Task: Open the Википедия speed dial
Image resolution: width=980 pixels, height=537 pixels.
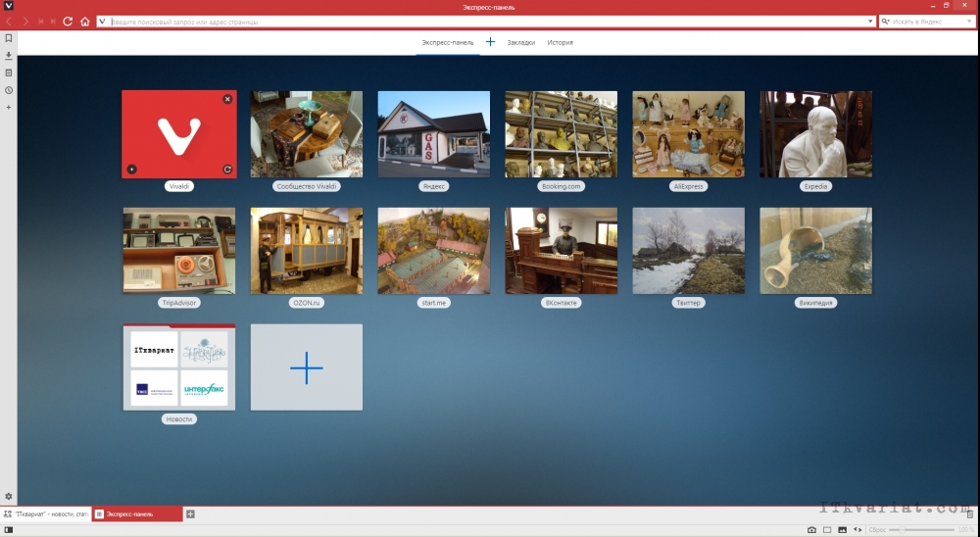Action: click(x=815, y=251)
